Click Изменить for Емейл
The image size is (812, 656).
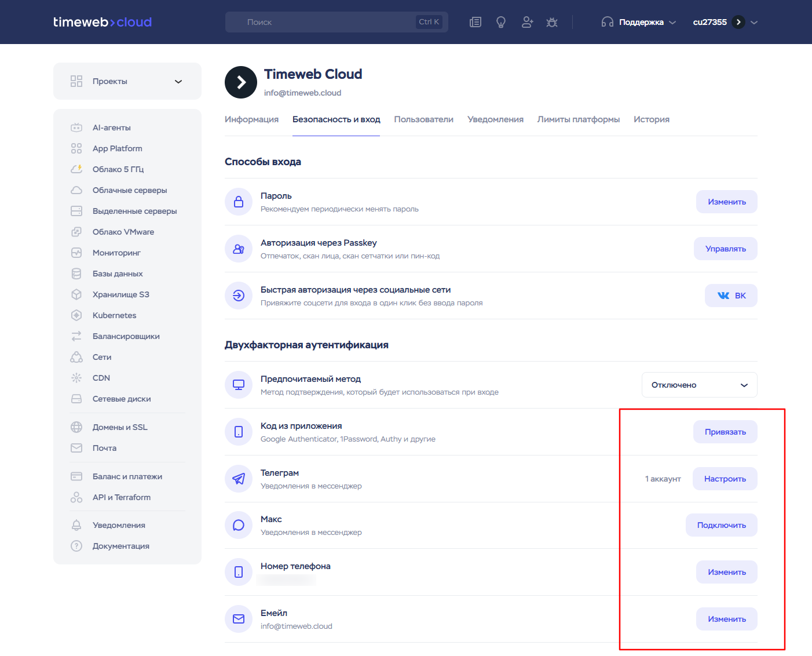(x=727, y=619)
